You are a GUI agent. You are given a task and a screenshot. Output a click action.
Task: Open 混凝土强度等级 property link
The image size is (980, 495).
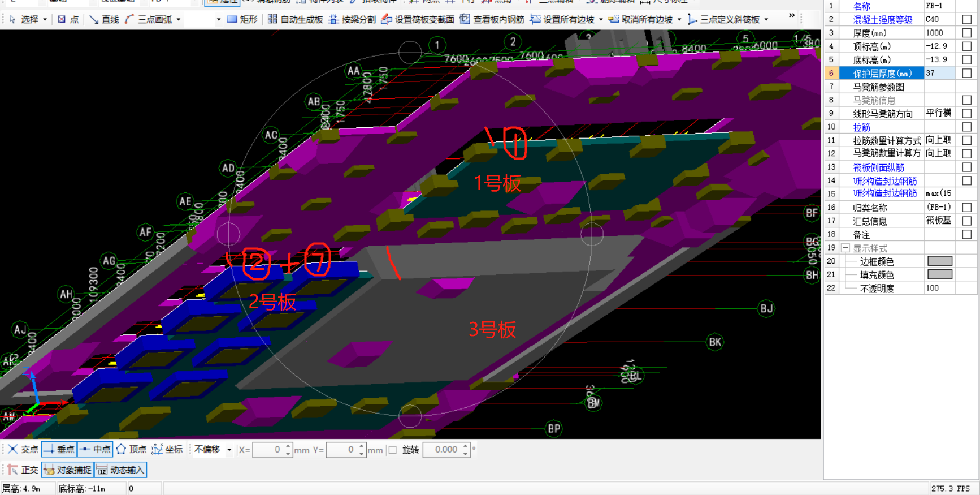click(x=883, y=20)
